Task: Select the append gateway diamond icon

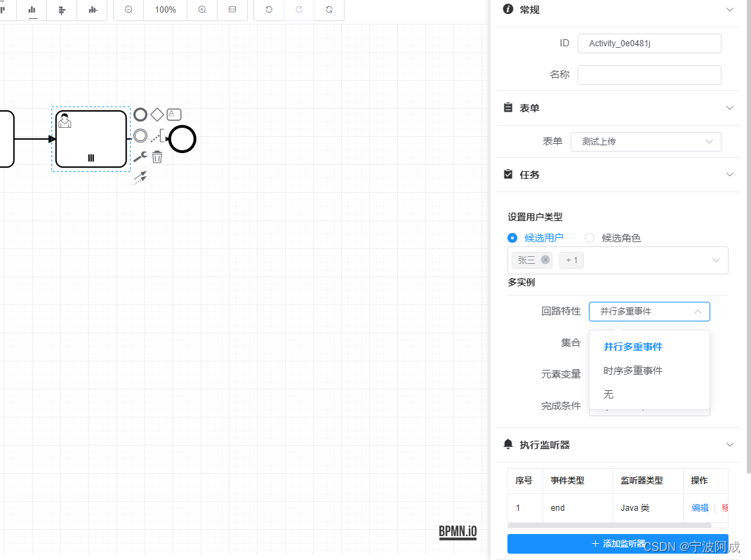Action: pyautogui.click(x=156, y=114)
